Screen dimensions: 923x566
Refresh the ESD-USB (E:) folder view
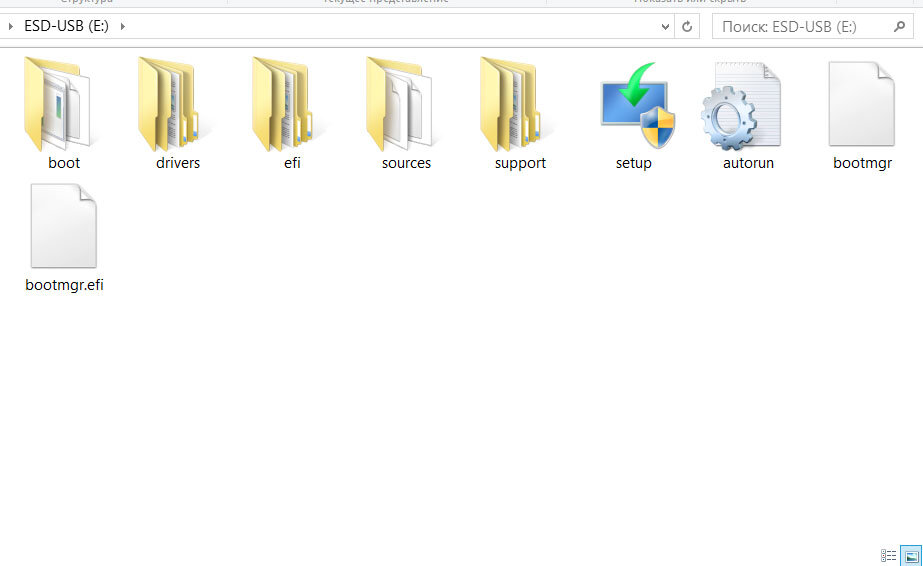pos(687,26)
